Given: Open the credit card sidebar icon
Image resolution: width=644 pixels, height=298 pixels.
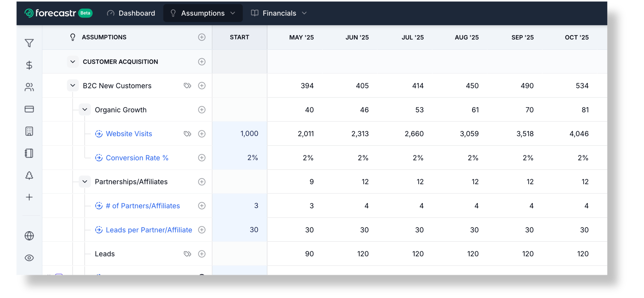Looking at the screenshot, I should tap(29, 109).
